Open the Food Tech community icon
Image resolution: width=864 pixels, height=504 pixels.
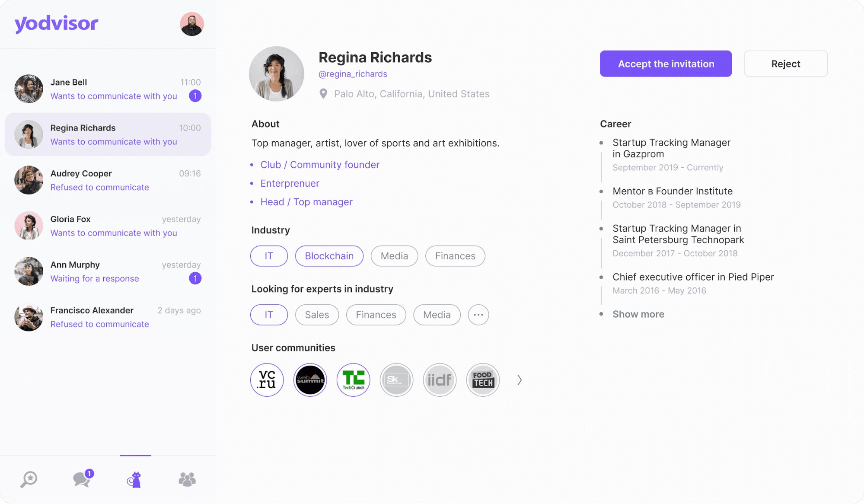pos(483,380)
